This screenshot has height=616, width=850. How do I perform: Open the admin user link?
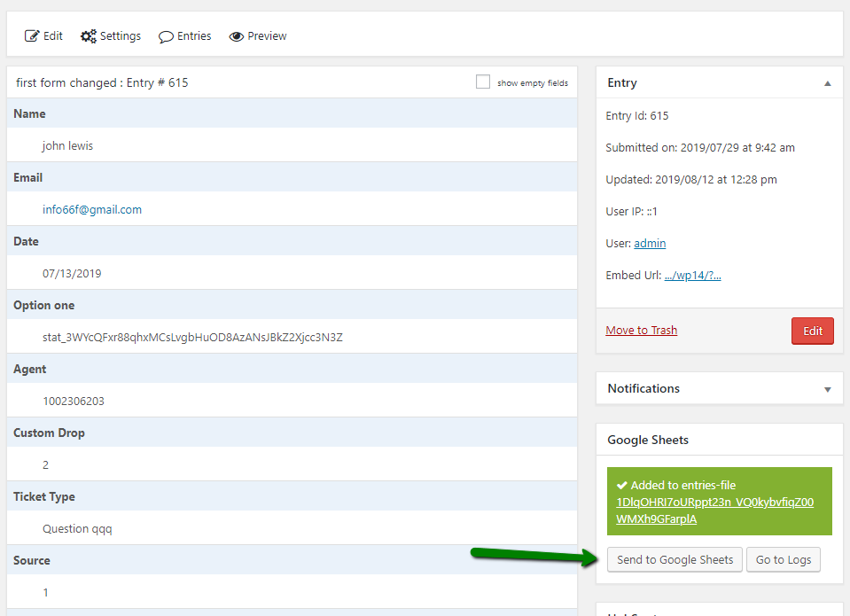coord(650,243)
